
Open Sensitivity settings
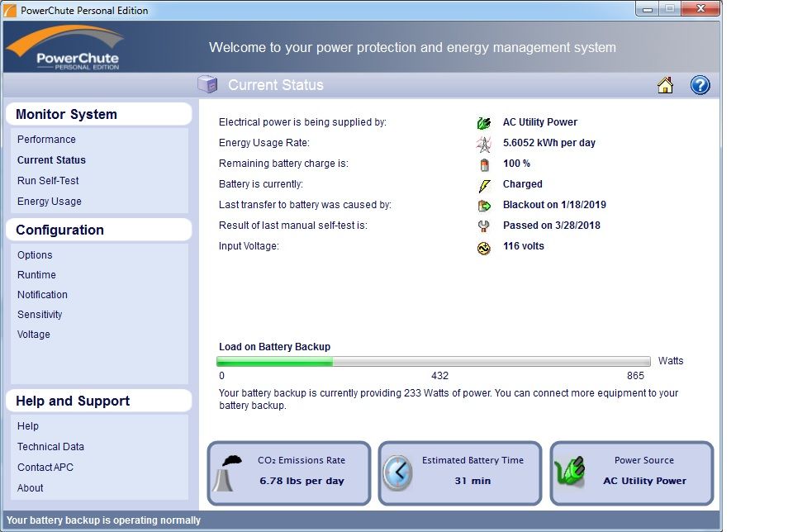(x=40, y=315)
